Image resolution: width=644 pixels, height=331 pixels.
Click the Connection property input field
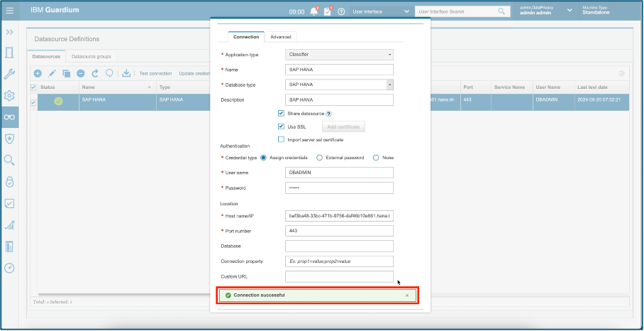(339, 261)
